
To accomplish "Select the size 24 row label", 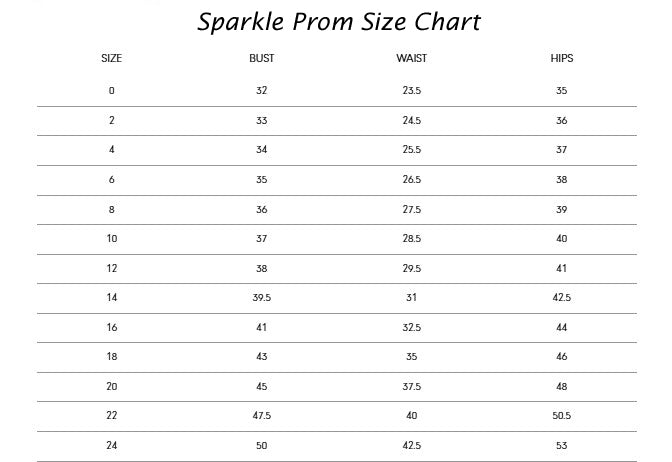I will point(112,446).
